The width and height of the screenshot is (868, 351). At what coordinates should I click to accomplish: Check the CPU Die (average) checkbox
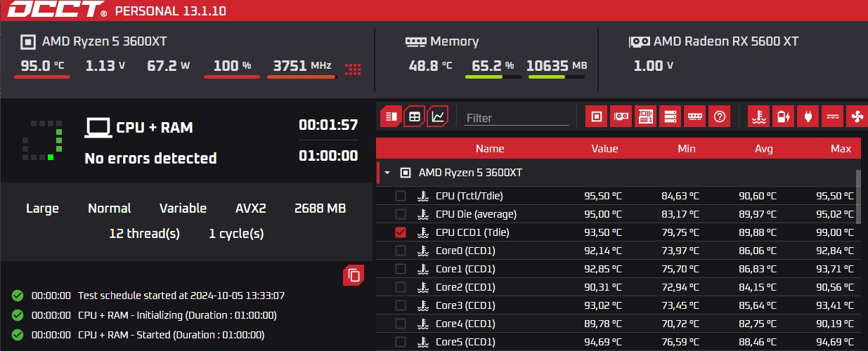click(x=401, y=214)
